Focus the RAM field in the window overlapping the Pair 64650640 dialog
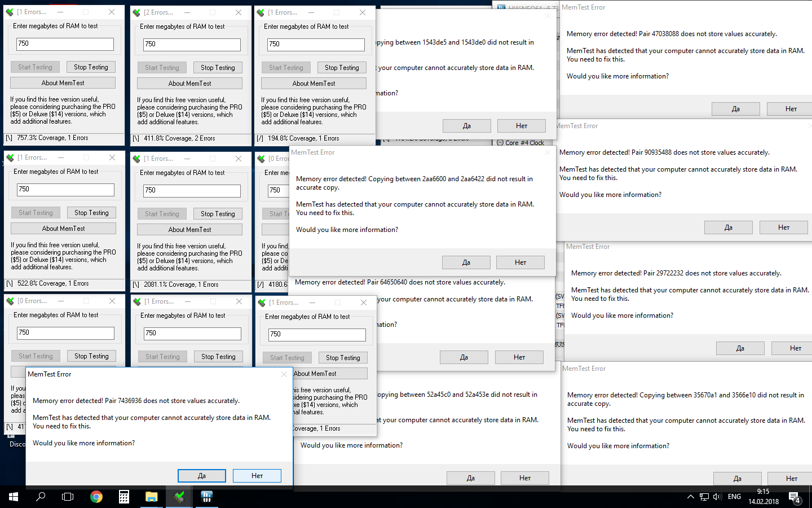Screen dimensions: 812x508 pos(317,334)
